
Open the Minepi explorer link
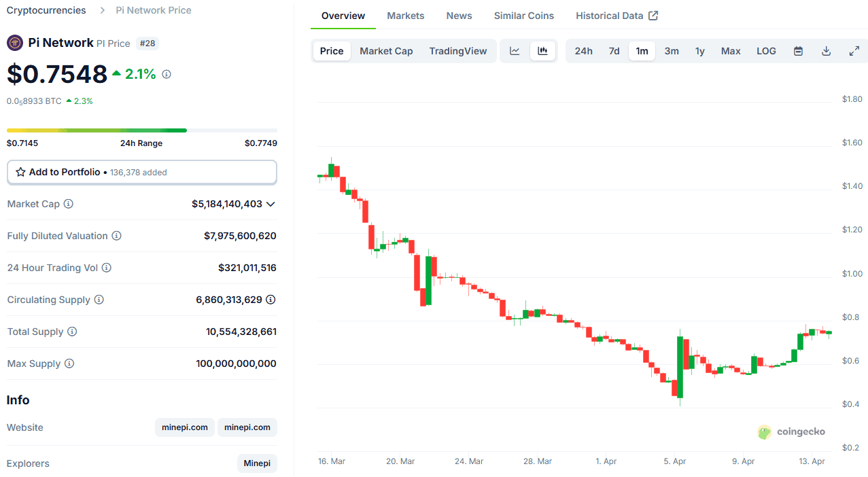[257, 463]
